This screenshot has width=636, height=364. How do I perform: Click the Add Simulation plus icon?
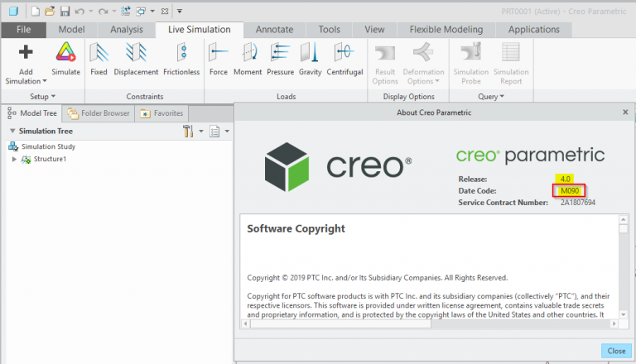click(x=26, y=52)
